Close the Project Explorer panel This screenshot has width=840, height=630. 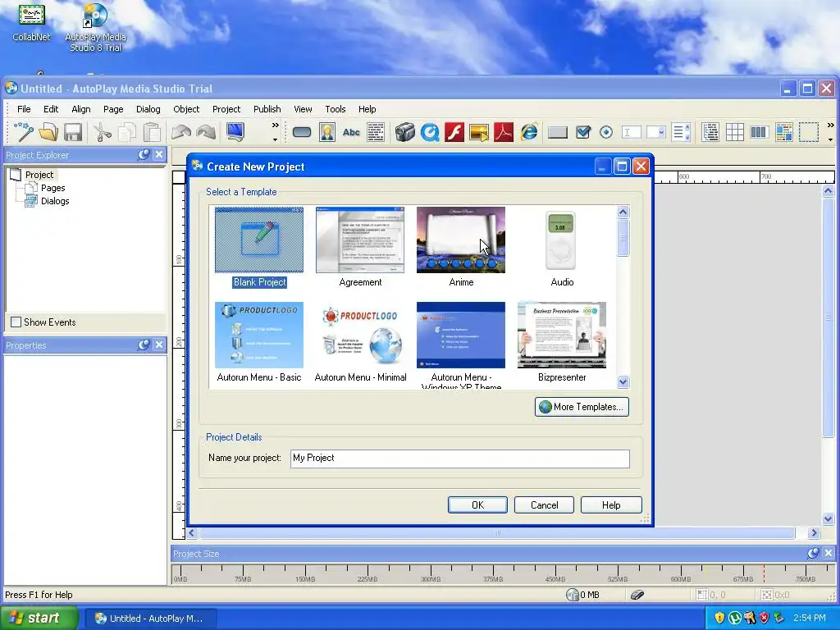click(x=159, y=155)
